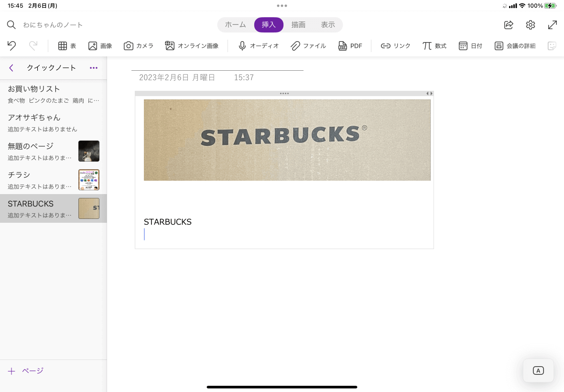This screenshot has width=564, height=392.
Task: Tap the multitasking three dots at top
Action: click(x=282, y=6)
